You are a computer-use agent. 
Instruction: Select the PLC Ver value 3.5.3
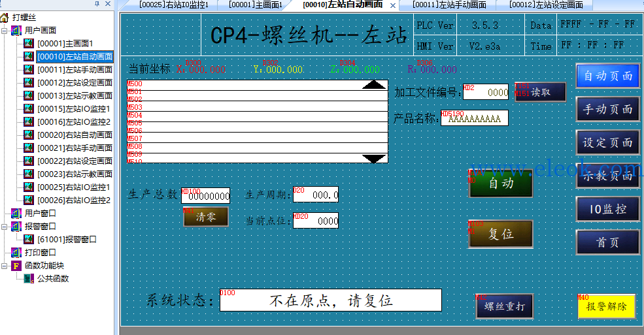[x=485, y=25]
